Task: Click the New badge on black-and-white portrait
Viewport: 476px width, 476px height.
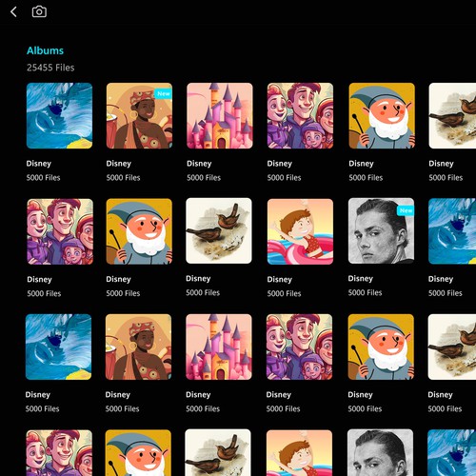Action: [406, 210]
